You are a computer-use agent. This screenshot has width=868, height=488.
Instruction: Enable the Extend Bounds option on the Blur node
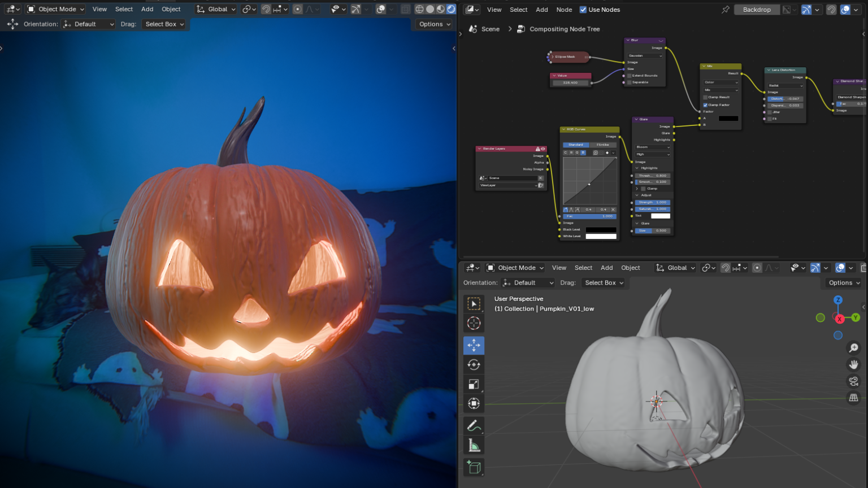(628, 75)
